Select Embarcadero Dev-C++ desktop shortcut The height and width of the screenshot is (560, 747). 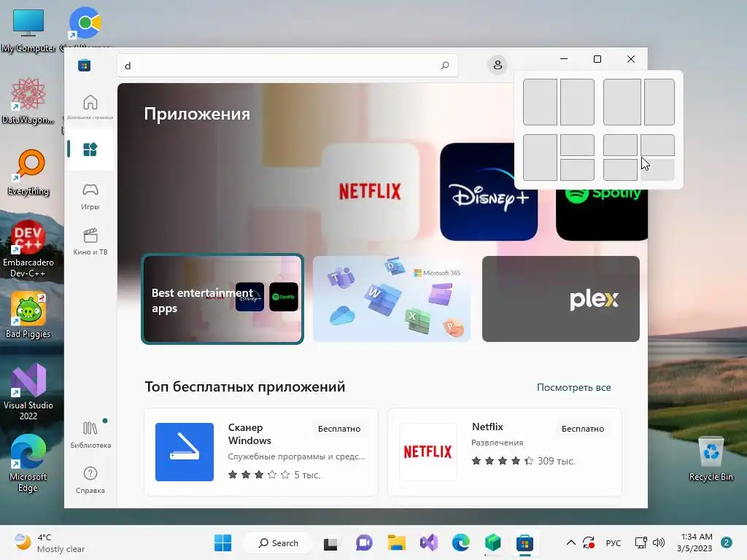28,249
